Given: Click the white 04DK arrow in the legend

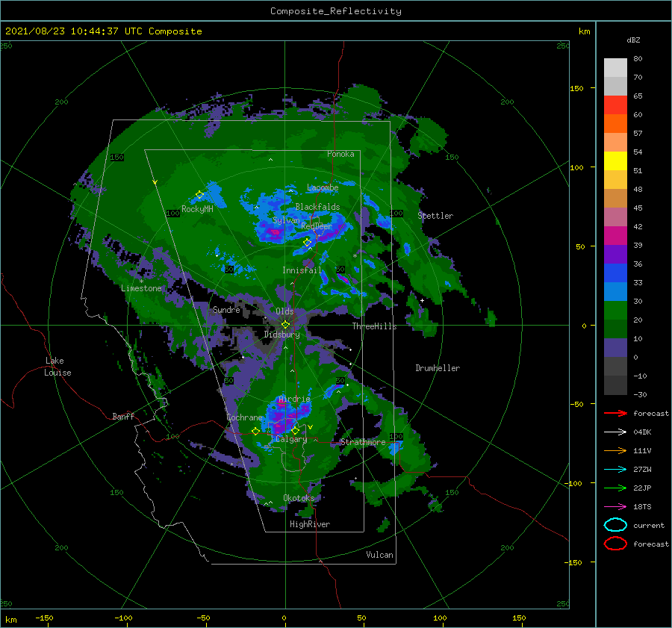Looking at the screenshot, I should (615, 432).
